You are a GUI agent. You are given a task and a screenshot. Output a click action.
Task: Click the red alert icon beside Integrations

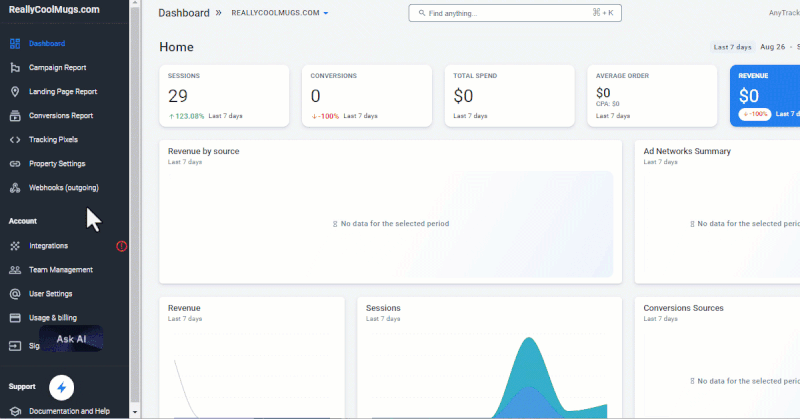[x=121, y=246]
